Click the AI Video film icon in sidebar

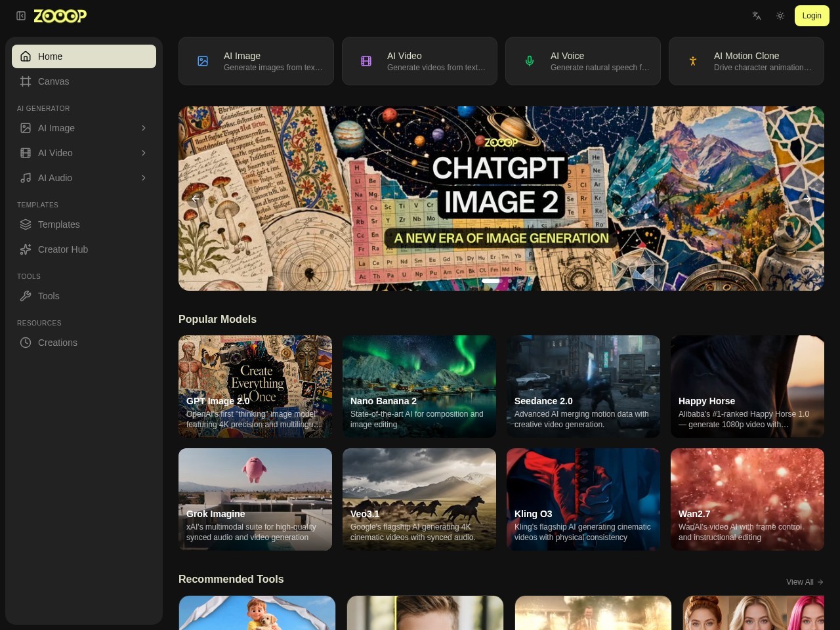pyautogui.click(x=26, y=153)
